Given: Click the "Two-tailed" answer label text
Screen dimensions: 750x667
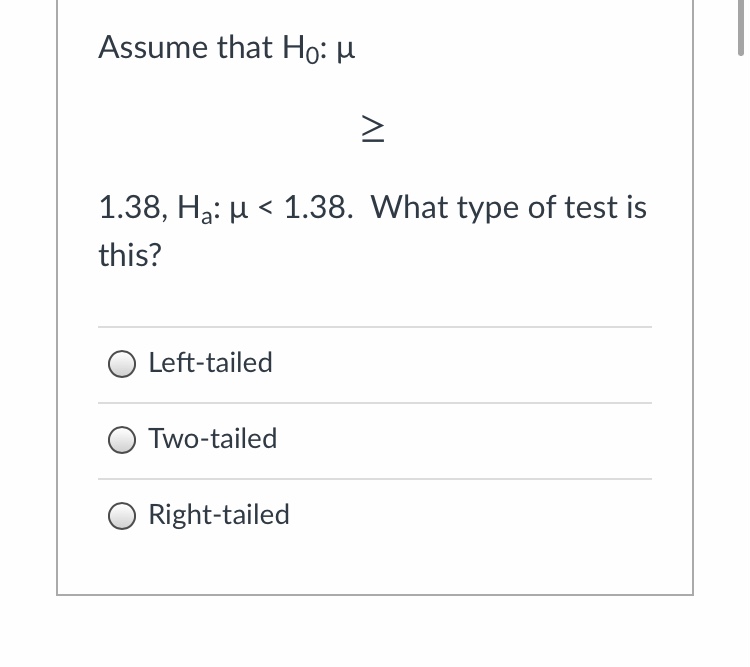Looking at the screenshot, I should coord(213,439).
